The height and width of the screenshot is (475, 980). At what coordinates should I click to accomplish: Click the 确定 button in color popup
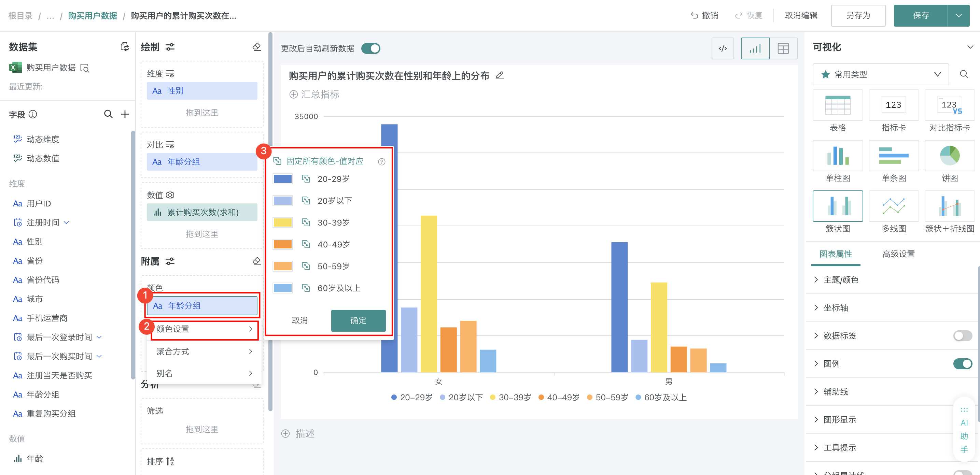click(358, 320)
